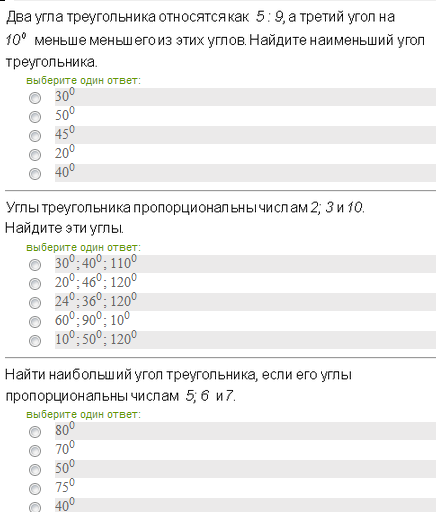Select the 75° radio button

(x=35, y=489)
